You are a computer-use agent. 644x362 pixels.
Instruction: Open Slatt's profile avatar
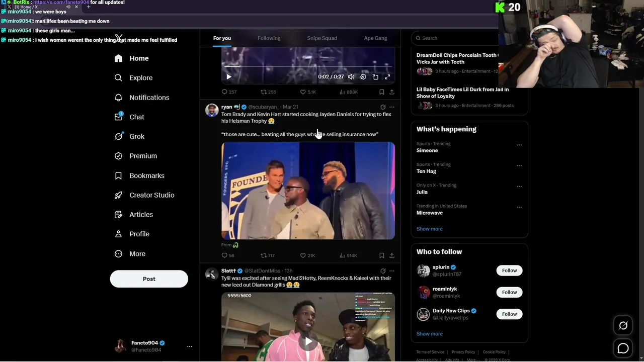[x=212, y=274]
